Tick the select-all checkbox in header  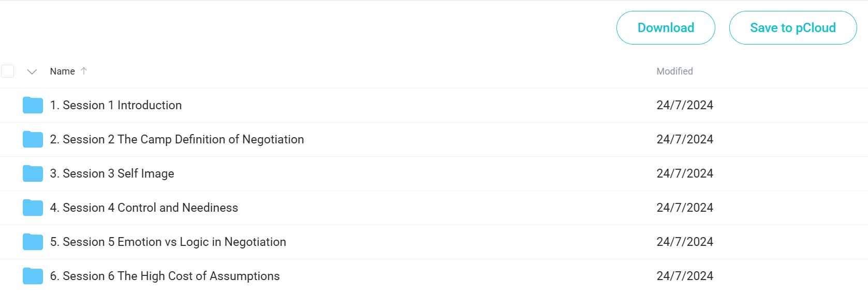coord(7,71)
